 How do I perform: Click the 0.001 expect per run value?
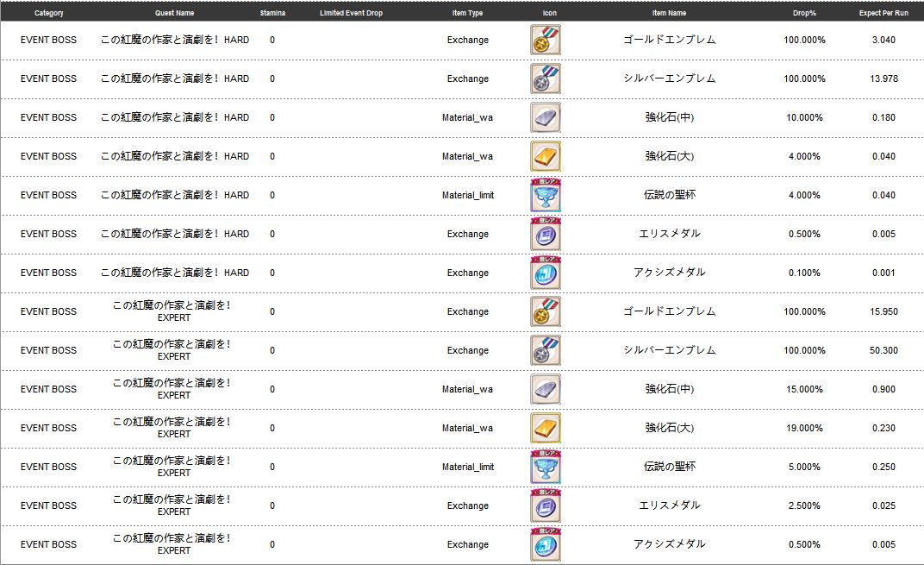(x=883, y=273)
